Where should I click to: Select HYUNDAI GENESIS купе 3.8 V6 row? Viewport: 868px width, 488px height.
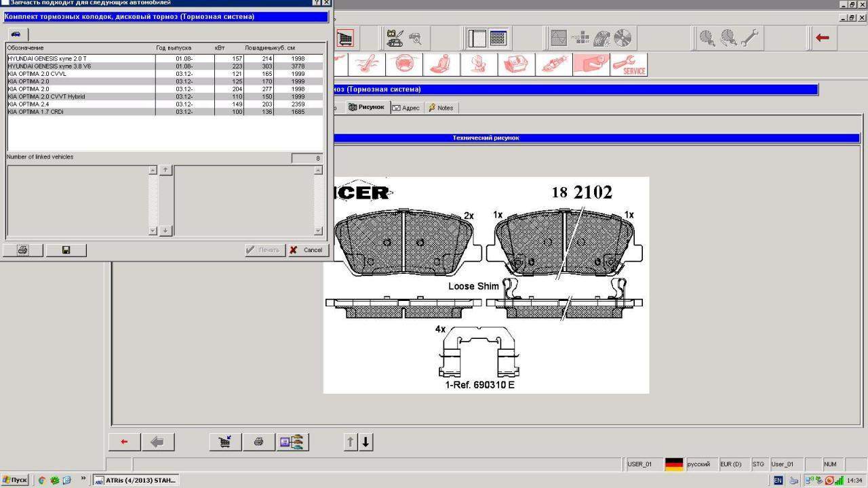164,66
